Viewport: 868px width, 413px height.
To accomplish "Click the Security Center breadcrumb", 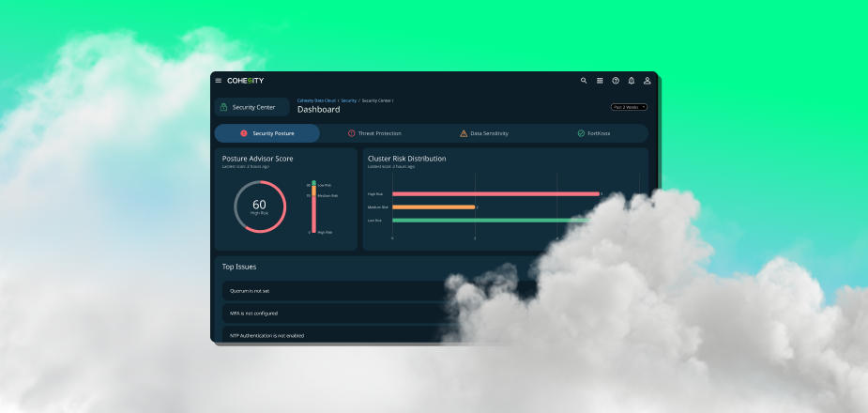I will click(x=376, y=100).
